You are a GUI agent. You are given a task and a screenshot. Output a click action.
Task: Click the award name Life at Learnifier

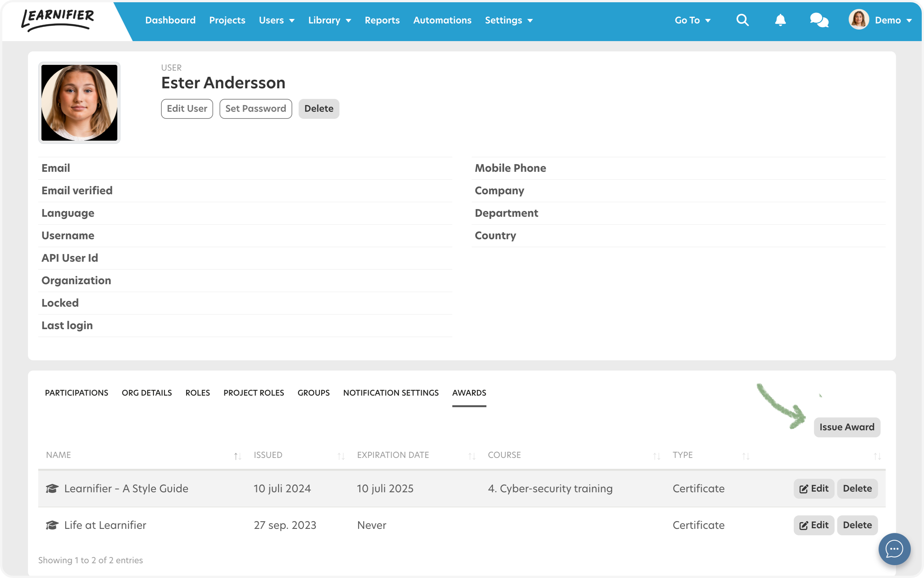point(105,525)
